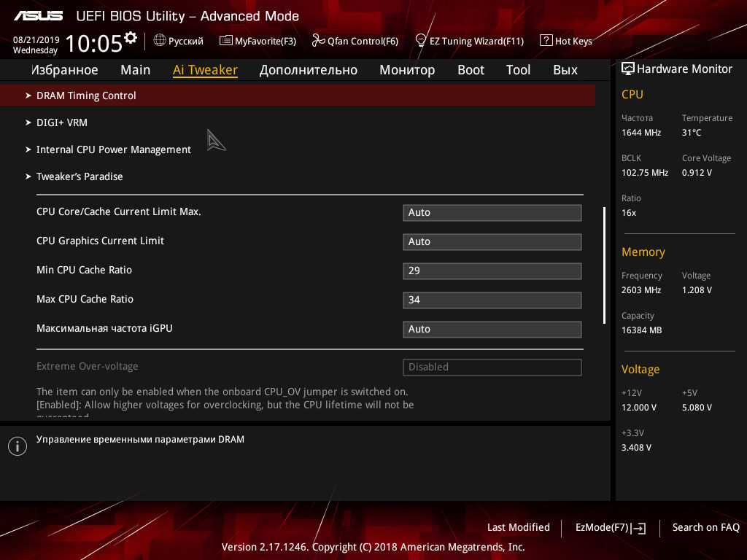The image size is (747, 560).
Task: Click the +5V 5.080 V reading
Action: [x=697, y=408]
